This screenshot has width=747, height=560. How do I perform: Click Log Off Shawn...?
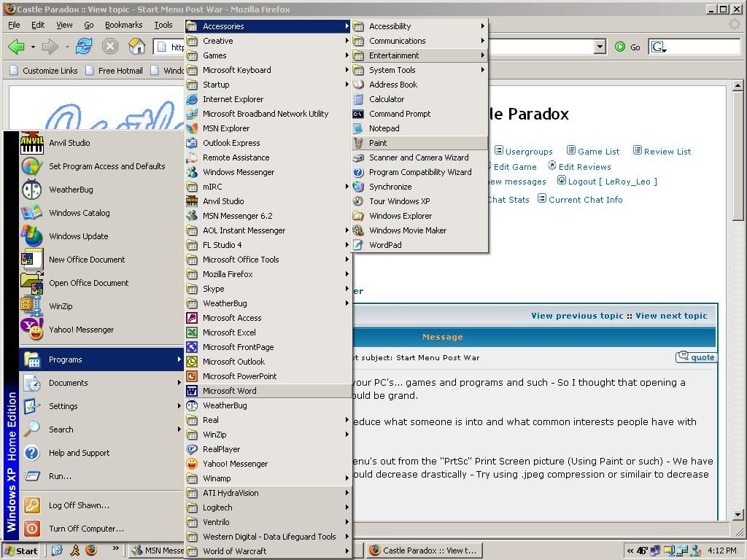tap(101, 505)
